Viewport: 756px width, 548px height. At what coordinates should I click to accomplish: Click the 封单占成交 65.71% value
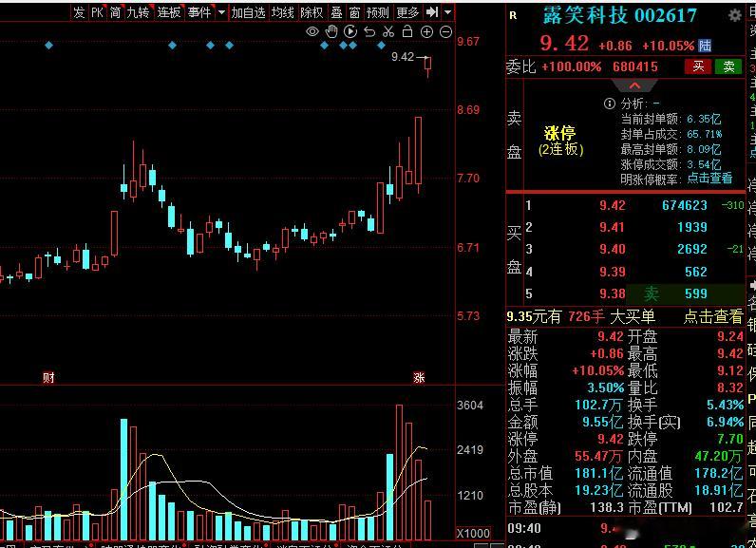point(704,134)
